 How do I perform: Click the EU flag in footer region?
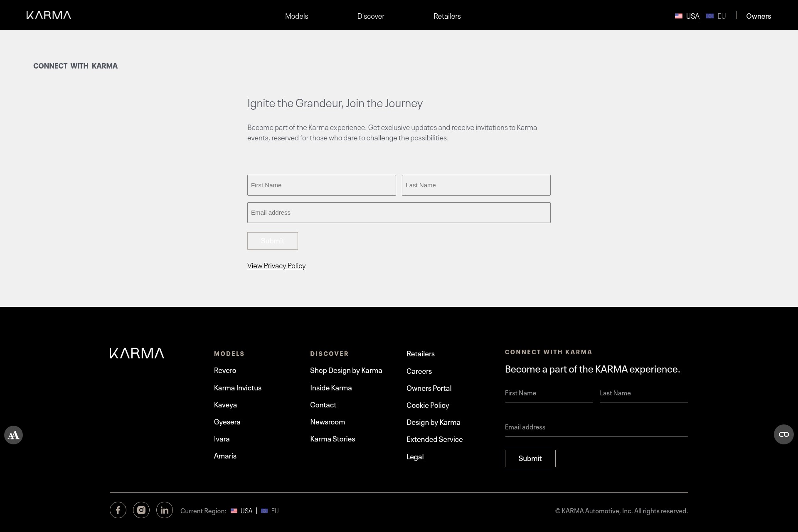click(x=264, y=511)
